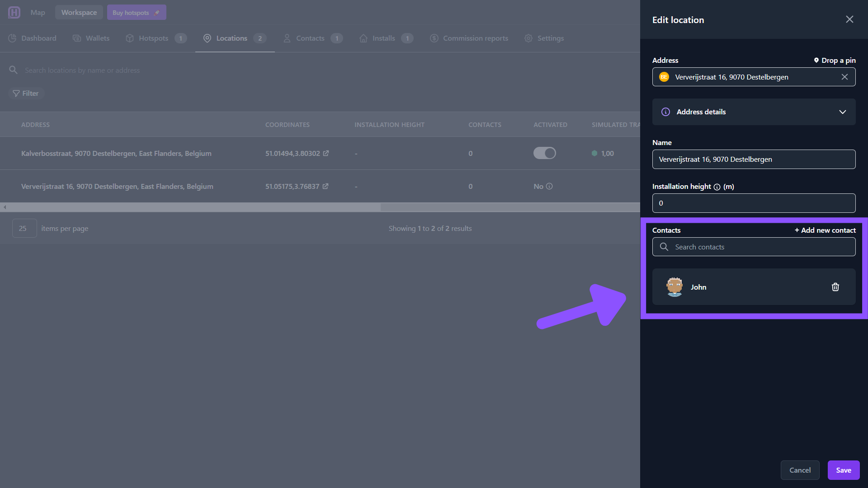Click the search magnifier icon for locations
Viewport: 868px width, 488px height.
click(14, 70)
